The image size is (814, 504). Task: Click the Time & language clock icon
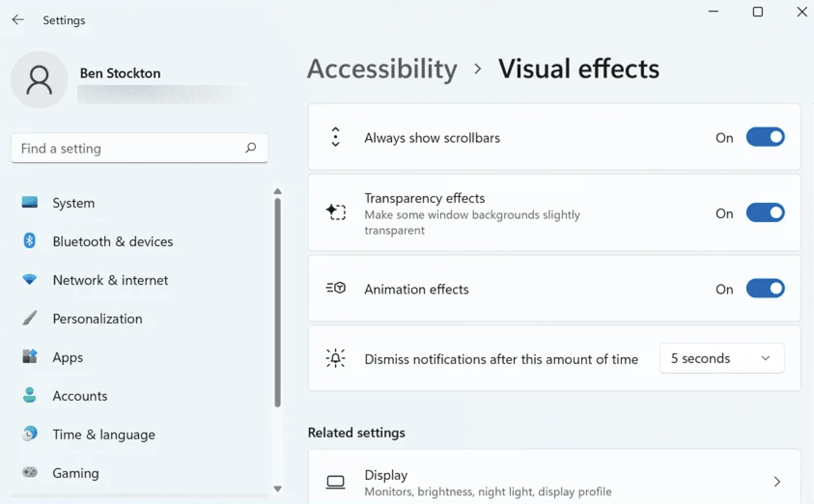coord(29,434)
